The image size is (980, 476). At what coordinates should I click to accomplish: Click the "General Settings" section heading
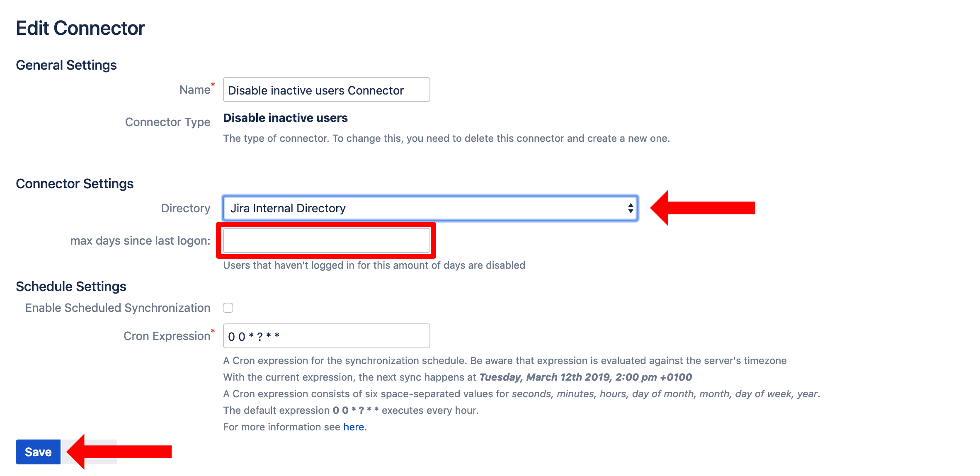point(66,65)
